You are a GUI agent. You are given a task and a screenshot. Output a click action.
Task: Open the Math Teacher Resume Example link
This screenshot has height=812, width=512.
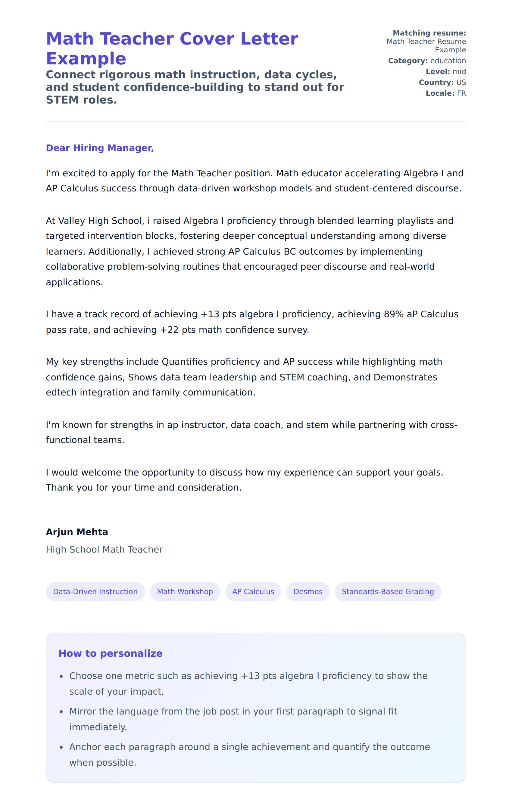pos(426,45)
